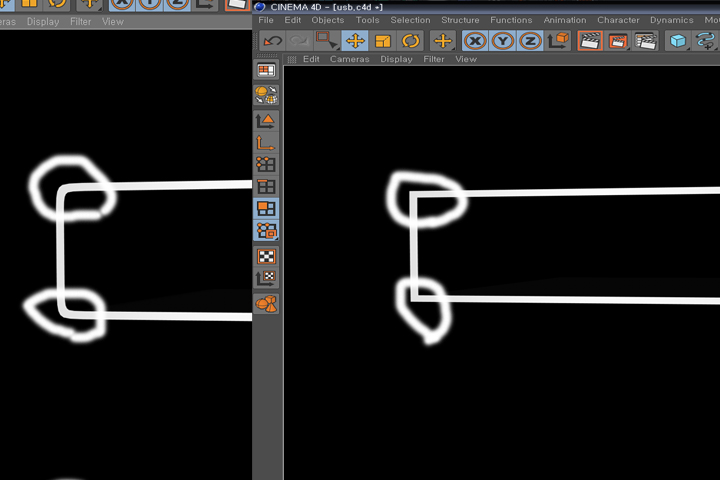Viewport: 720px width, 480px height.
Task: Open View menu in the left window
Action: coord(112,22)
